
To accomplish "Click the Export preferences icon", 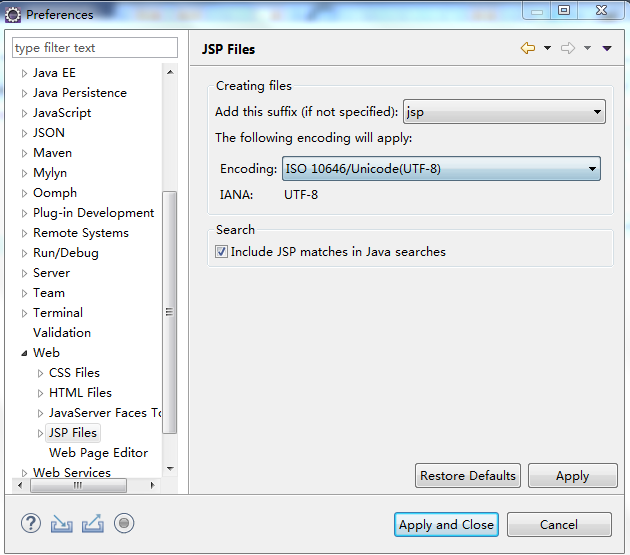I will point(93,524).
